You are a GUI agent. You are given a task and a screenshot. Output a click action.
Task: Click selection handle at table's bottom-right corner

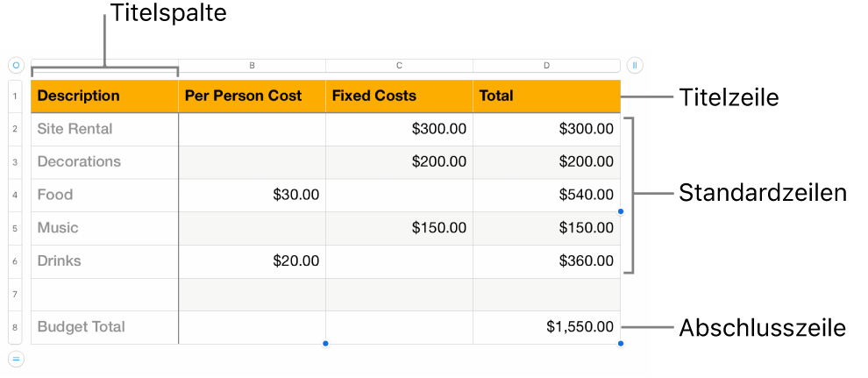(x=621, y=344)
